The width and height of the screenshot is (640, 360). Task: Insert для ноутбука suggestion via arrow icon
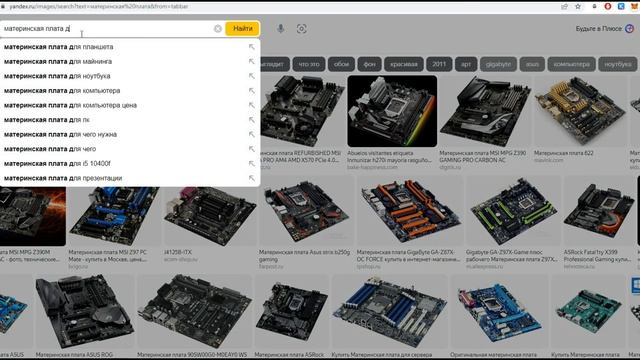click(251, 76)
